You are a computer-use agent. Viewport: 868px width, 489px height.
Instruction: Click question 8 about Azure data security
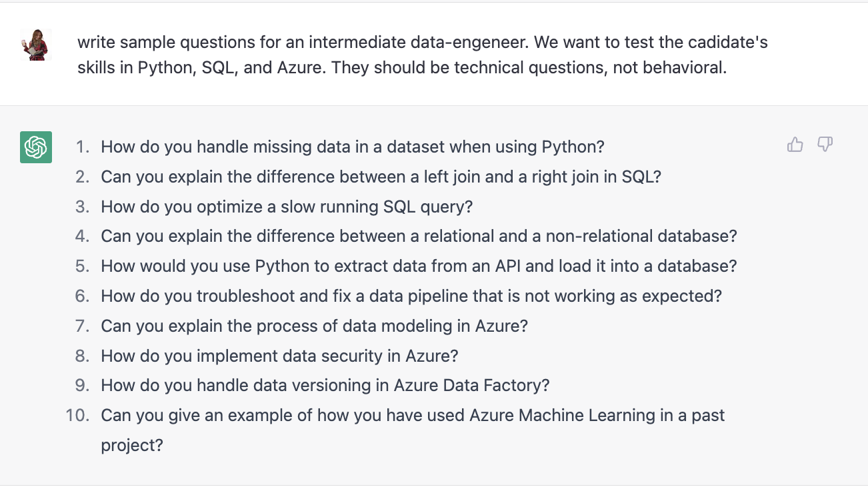[280, 356]
